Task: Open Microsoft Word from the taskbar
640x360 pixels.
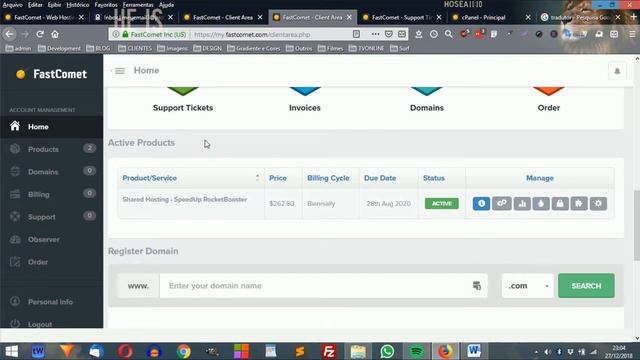Action: [474, 351]
